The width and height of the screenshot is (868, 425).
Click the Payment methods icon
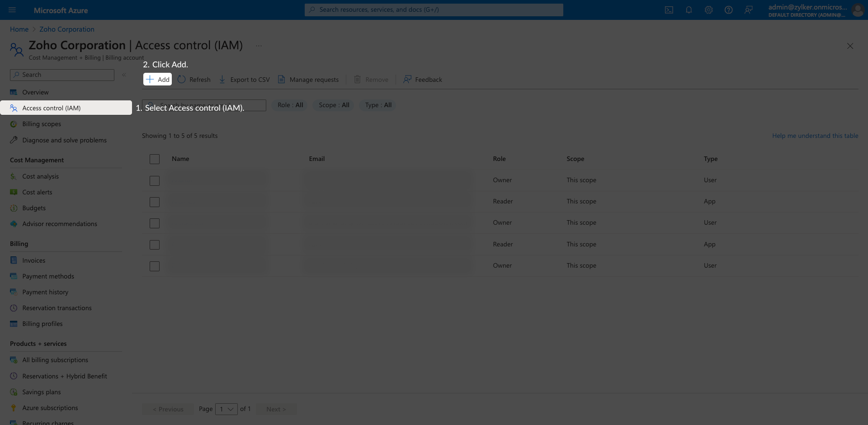pos(14,276)
